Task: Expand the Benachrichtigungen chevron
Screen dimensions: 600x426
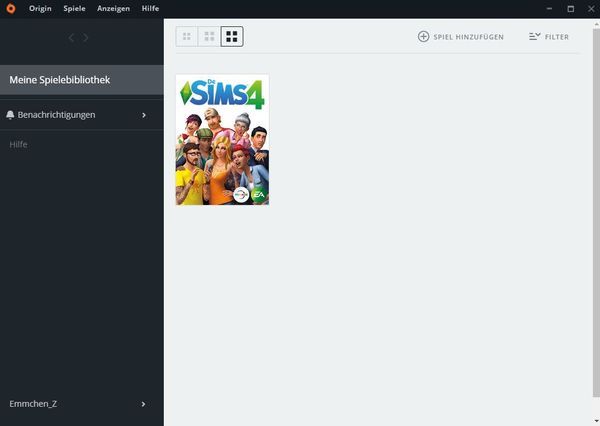Action: pyautogui.click(x=144, y=115)
